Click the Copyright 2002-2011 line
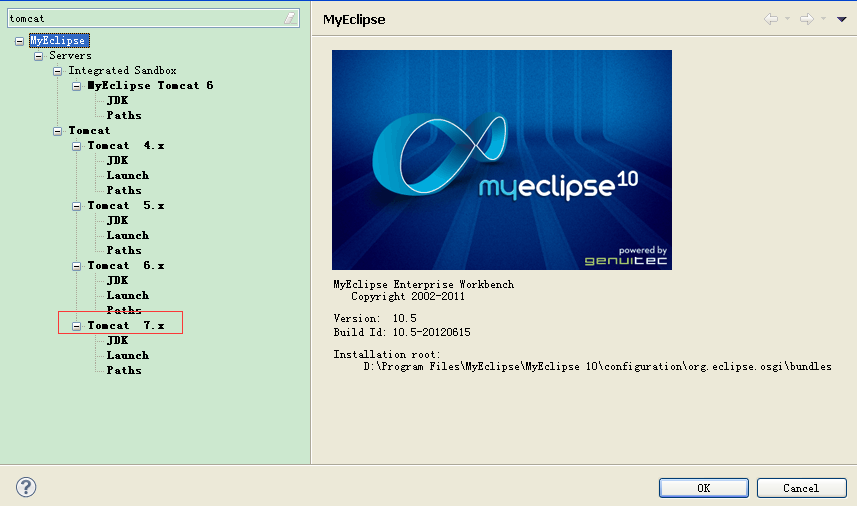This screenshot has height=506, width=857. 408,297
